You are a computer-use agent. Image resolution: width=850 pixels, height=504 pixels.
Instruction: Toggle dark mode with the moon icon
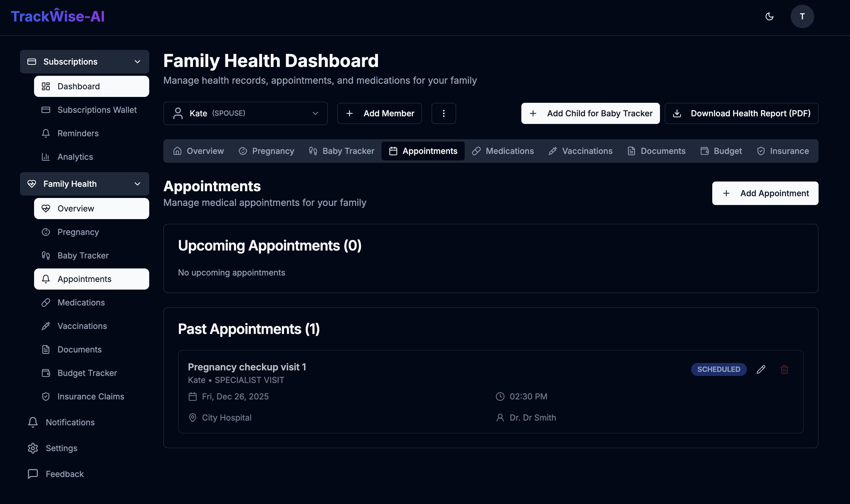(x=769, y=16)
